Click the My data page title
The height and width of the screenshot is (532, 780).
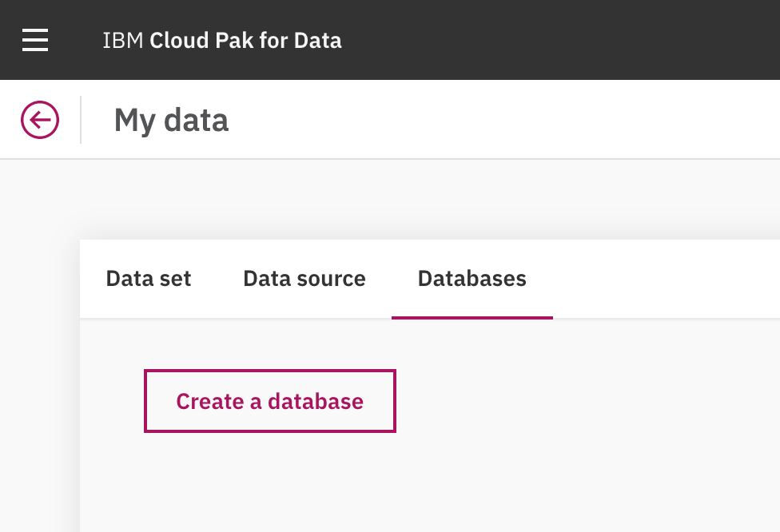(x=171, y=120)
